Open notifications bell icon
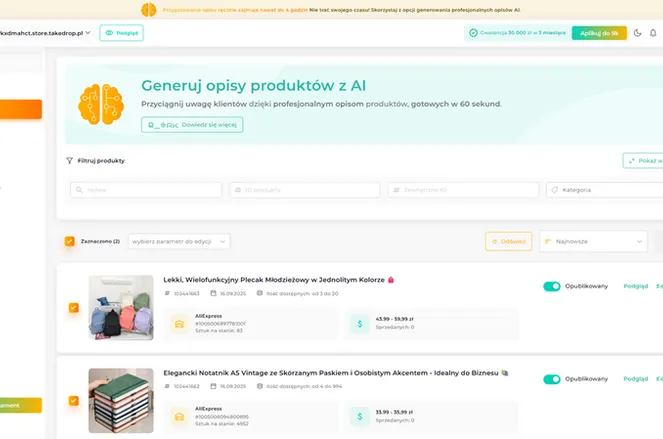The width and height of the screenshot is (663, 439). tap(655, 33)
